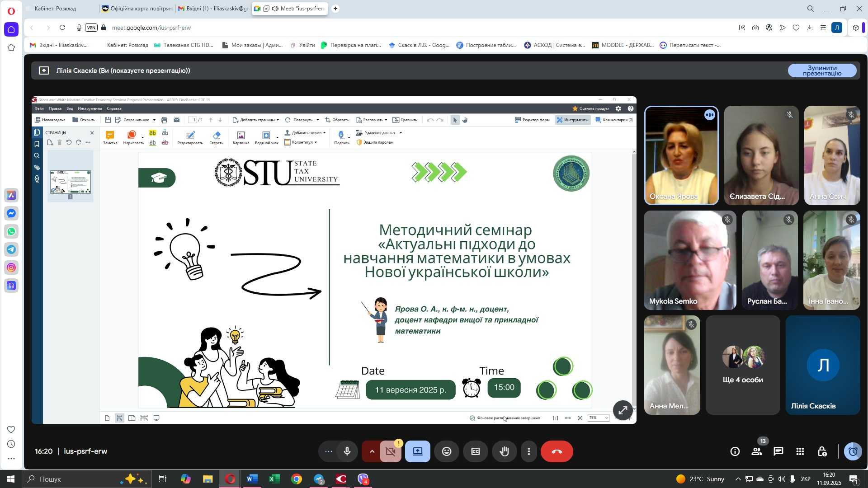Click Открыть in FineReader toolbar

click(x=84, y=120)
